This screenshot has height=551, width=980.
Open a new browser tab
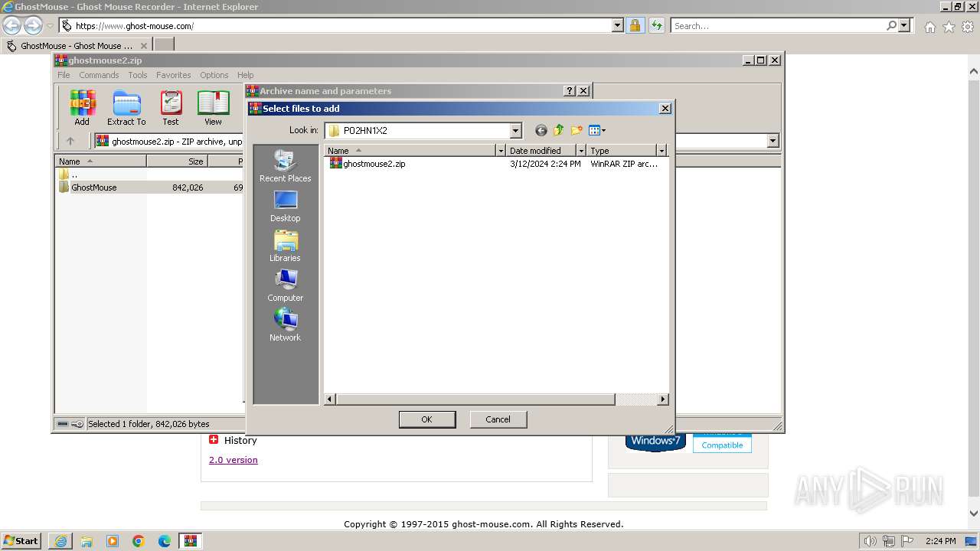click(164, 46)
